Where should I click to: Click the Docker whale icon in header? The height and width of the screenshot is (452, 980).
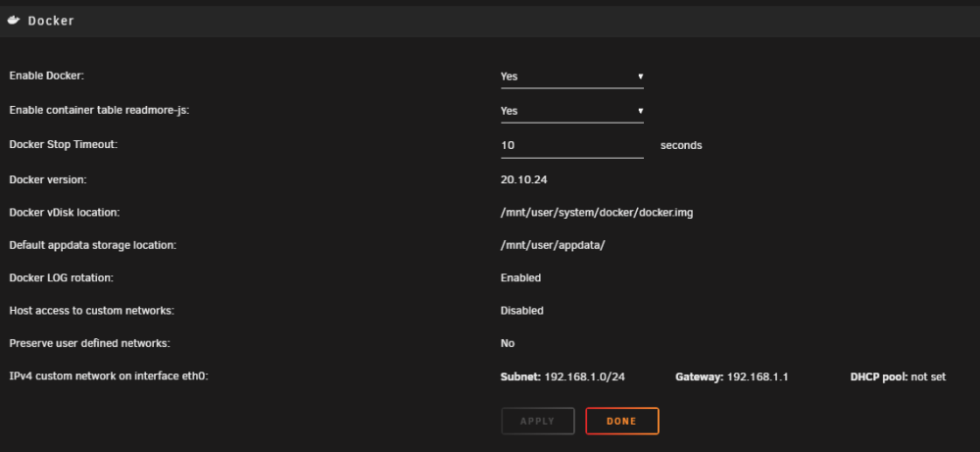point(14,21)
